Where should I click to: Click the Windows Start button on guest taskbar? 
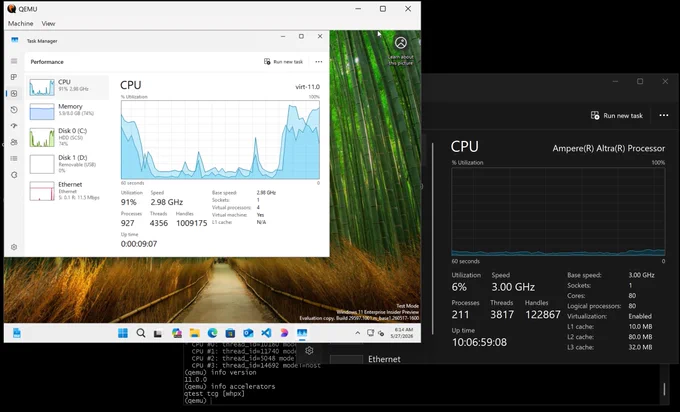[x=123, y=333]
